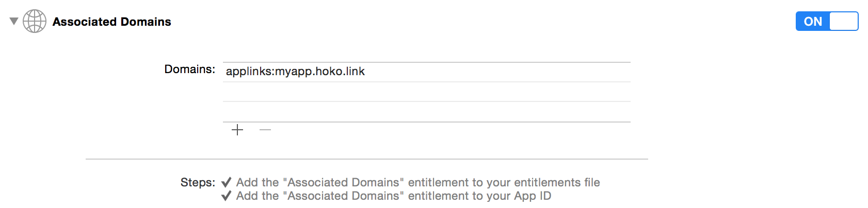Click blank area right of minus button

tap(452, 130)
